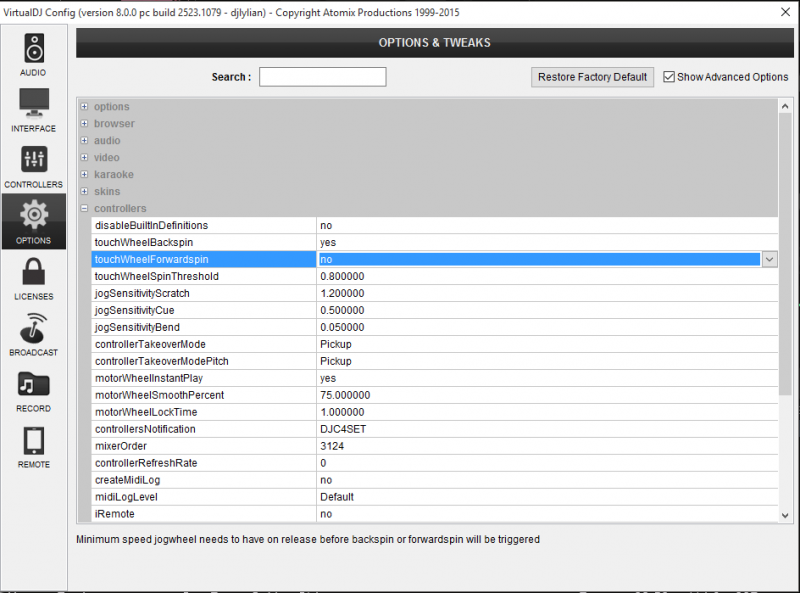Uncheck Show Advanced Options checkbox

[x=670, y=77]
